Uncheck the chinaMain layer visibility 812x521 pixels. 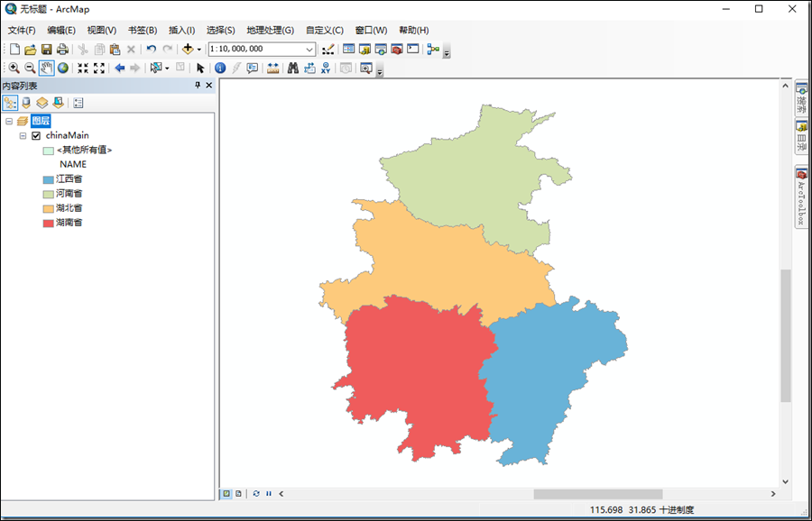point(35,135)
